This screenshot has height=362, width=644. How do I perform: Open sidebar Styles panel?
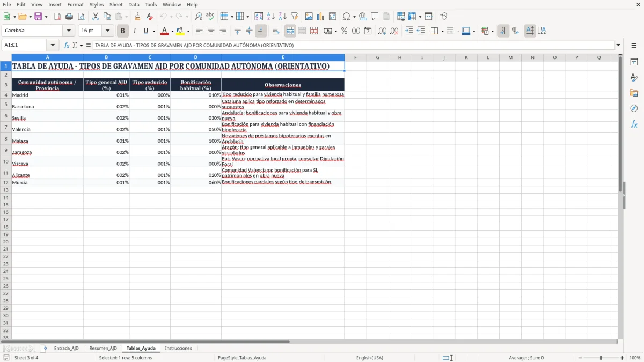[634, 77]
